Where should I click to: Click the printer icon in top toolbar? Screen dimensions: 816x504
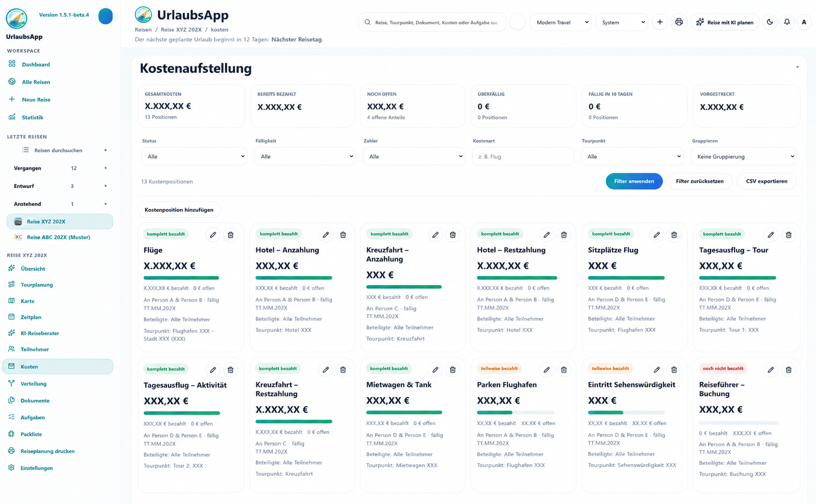679,22
